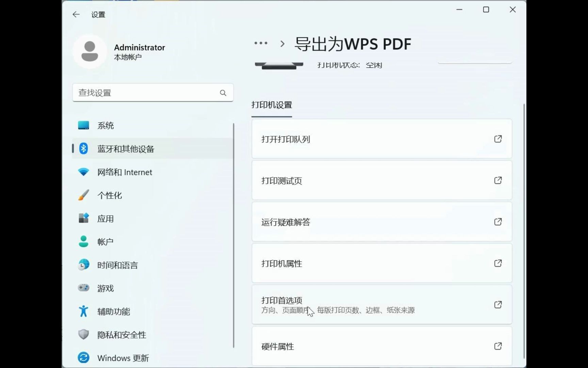Click the 设置 title text
The width and height of the screenshot is (588, 368).
tap(98, 15)
